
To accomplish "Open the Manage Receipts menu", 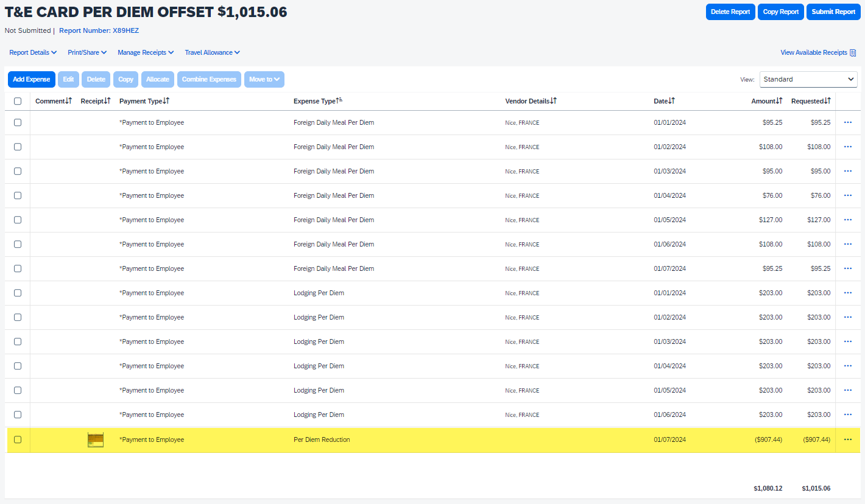I will pos(146,53).
